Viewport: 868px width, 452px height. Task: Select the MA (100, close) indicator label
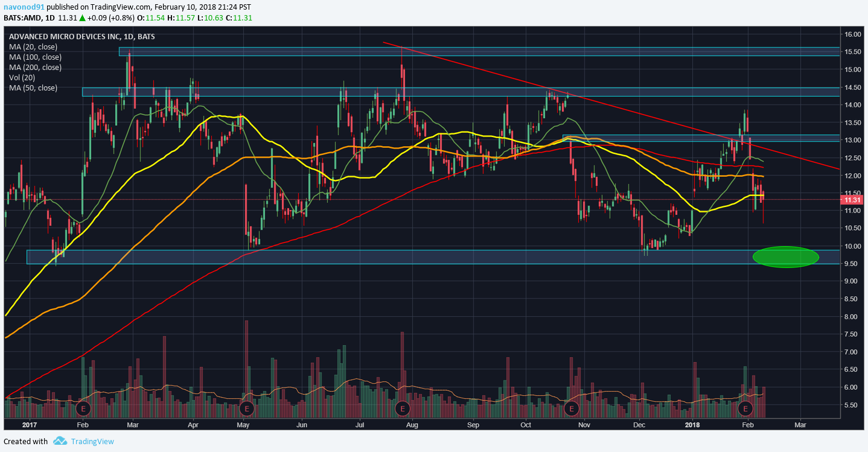35,57
